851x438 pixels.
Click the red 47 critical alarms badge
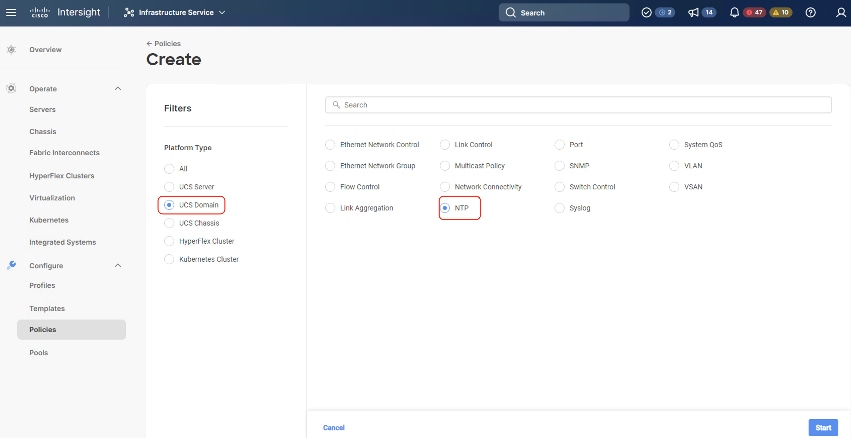click(754, 12)
